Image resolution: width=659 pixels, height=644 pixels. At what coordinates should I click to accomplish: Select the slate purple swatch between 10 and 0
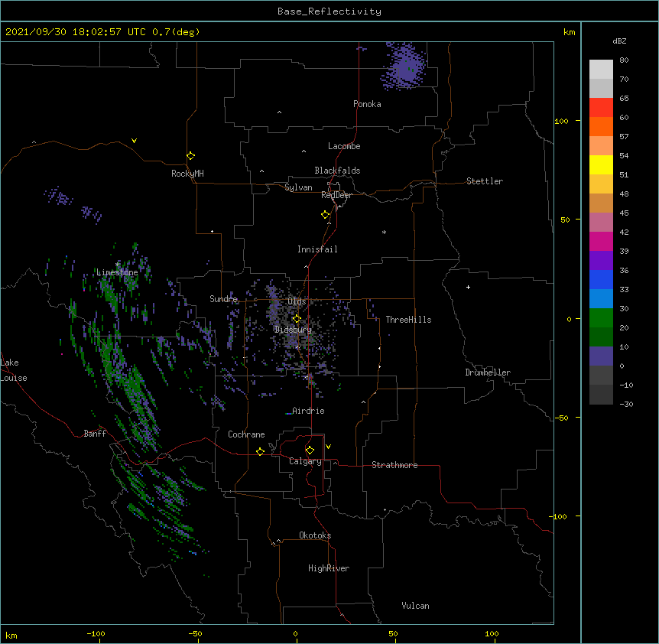tap(601, 356)
